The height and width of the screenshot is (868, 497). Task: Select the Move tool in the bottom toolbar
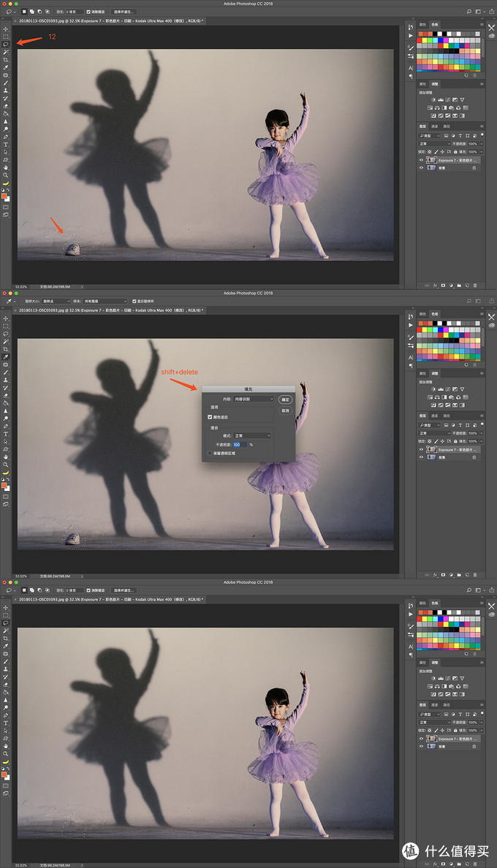point(6,607)
